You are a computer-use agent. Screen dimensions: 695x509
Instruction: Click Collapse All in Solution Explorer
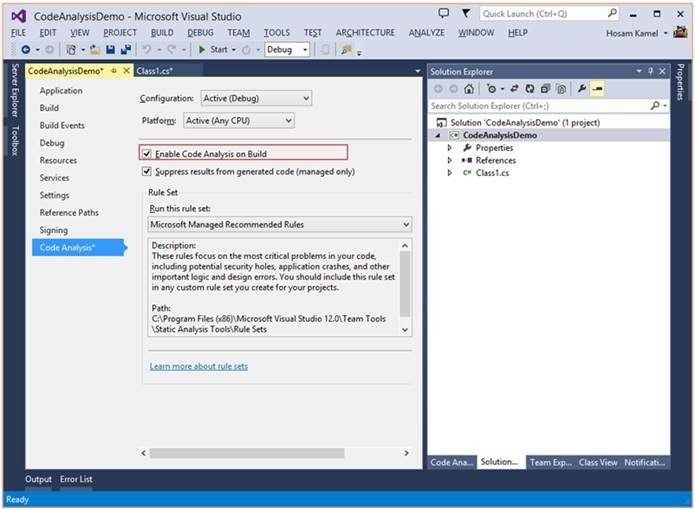(x=545, y=89)
